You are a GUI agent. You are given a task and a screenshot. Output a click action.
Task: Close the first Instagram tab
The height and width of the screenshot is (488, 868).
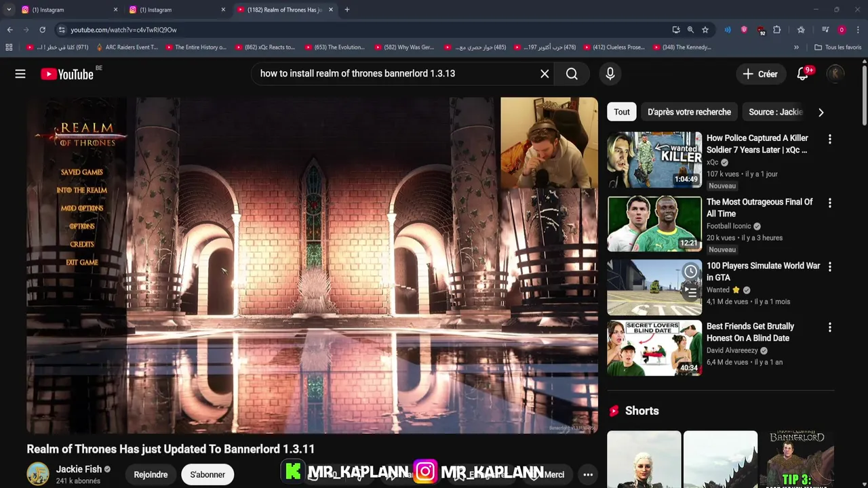[115, 9]
